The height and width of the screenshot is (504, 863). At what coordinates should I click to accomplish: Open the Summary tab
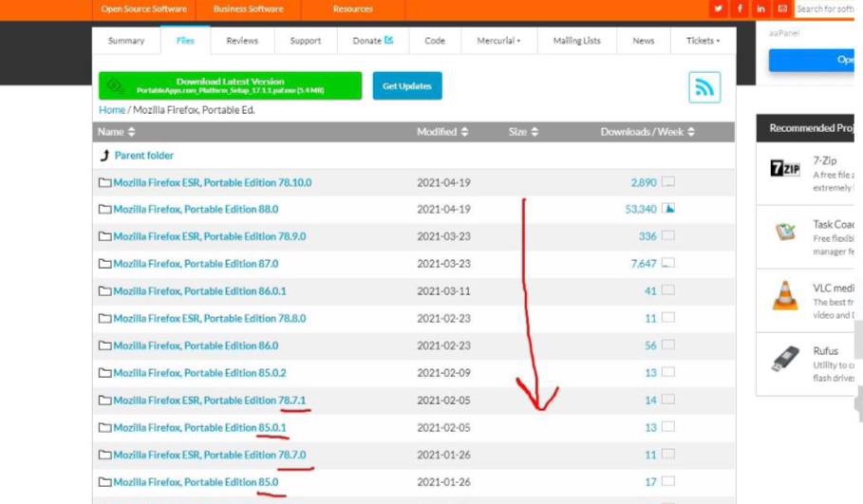click(126, 41)
